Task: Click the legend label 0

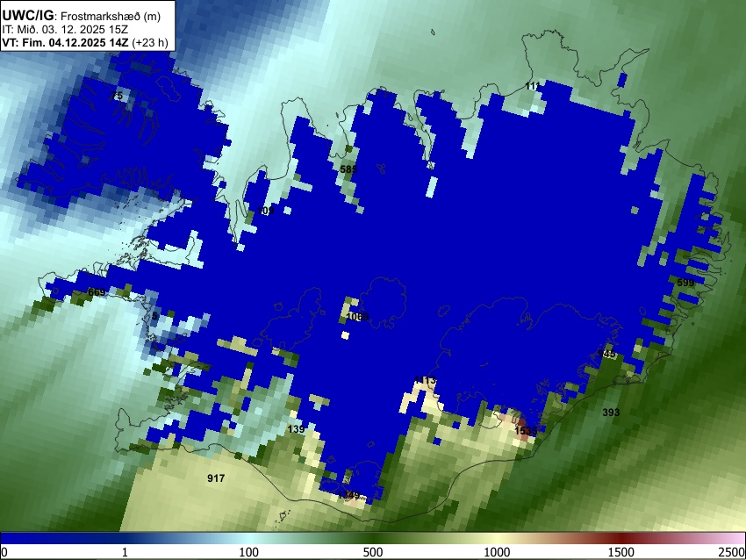Action: 4,552
